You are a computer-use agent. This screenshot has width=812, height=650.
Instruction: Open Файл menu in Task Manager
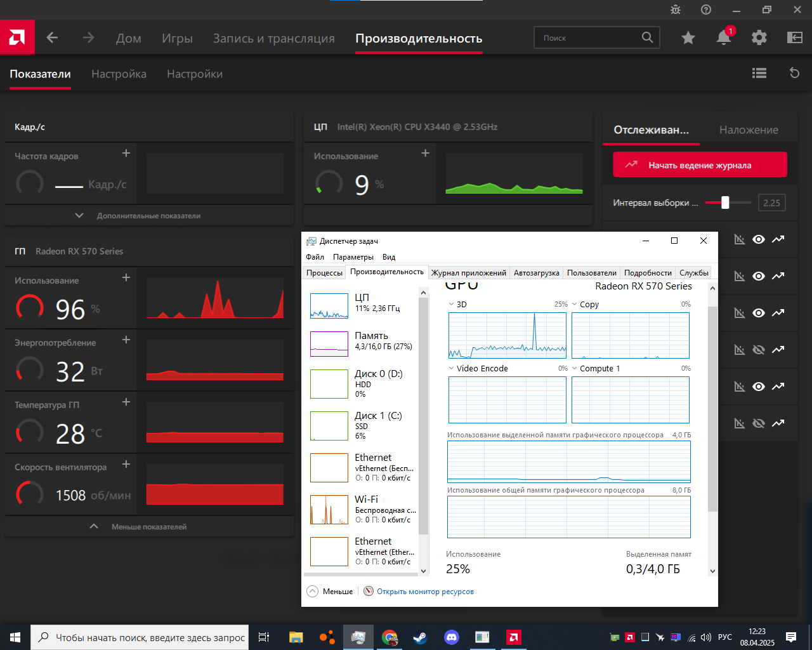tap(315, 257)
